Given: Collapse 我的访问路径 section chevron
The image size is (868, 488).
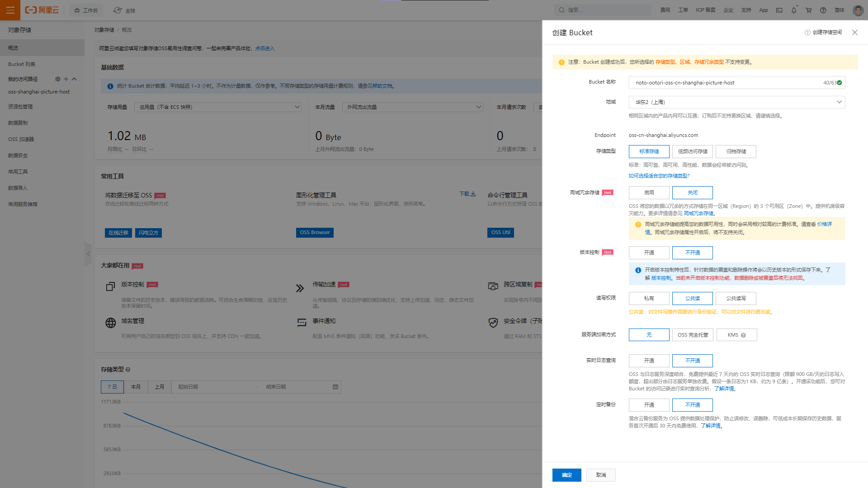Looking at the screenshot, I should pos(74,79).
